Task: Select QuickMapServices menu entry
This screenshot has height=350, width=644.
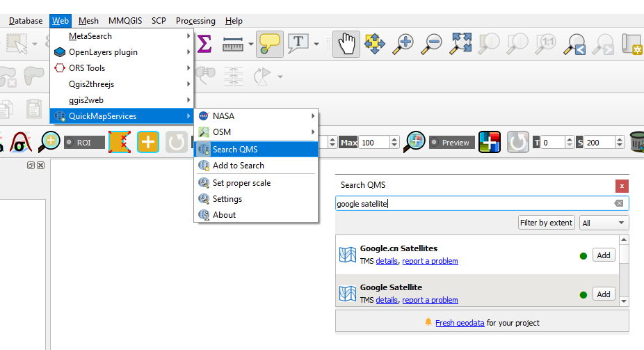Action: coord(122,116)
